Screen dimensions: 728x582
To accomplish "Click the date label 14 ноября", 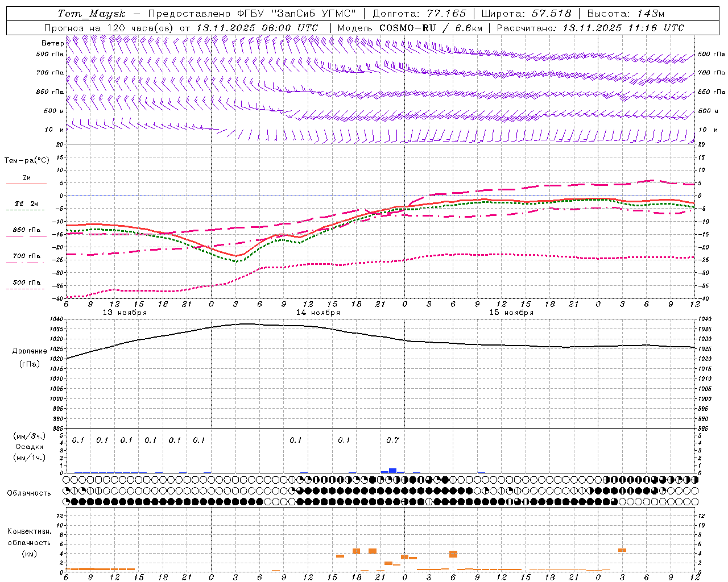I will (318, 313).
